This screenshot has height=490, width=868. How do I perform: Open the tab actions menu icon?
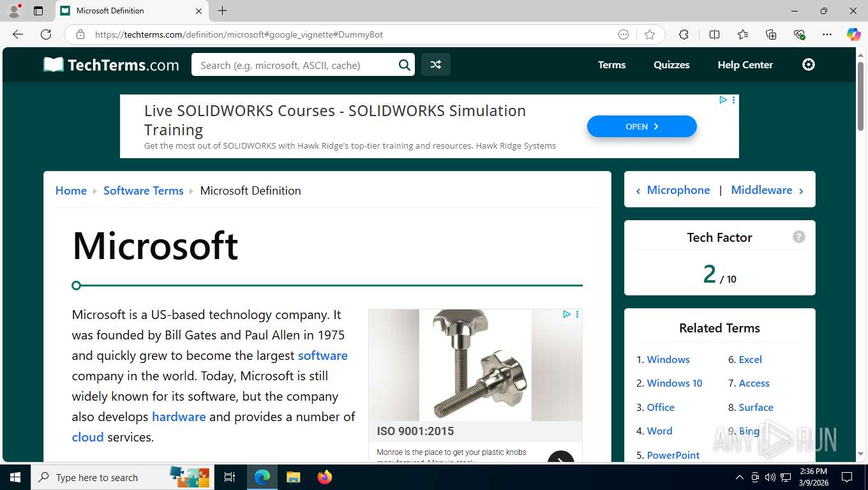click(x=38, y=11)
